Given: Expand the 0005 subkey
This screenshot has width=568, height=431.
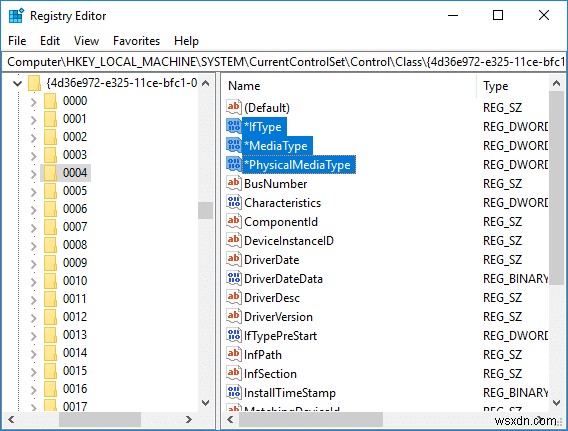Looking at the screenshot, I should pos(33,192).
